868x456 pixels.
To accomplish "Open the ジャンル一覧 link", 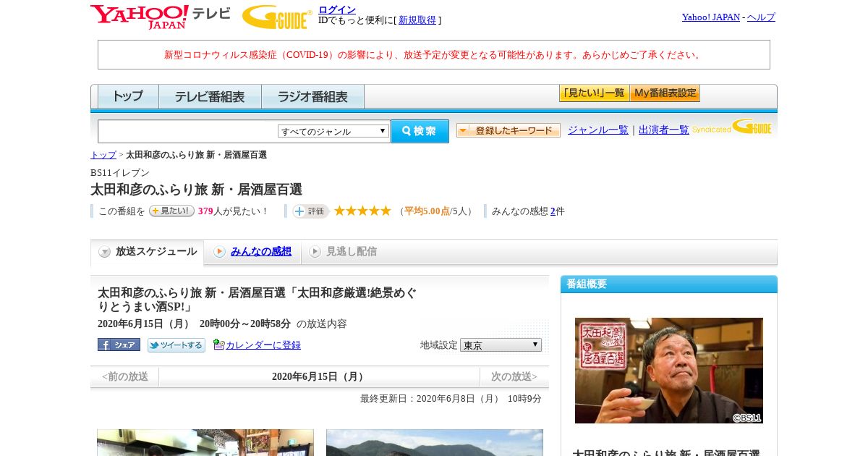I will tap(598, 130).
